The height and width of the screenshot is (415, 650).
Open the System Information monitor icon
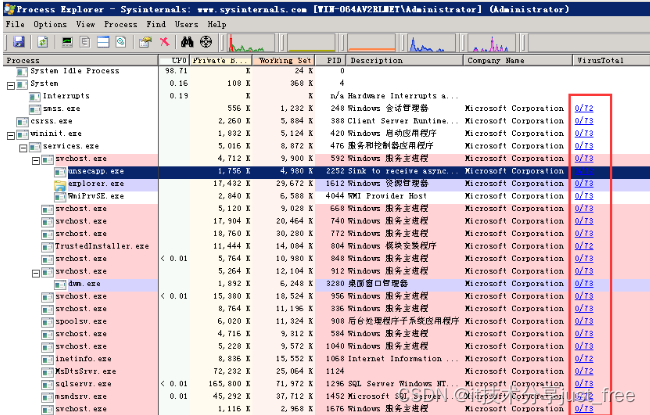click(x=67, y=42)
